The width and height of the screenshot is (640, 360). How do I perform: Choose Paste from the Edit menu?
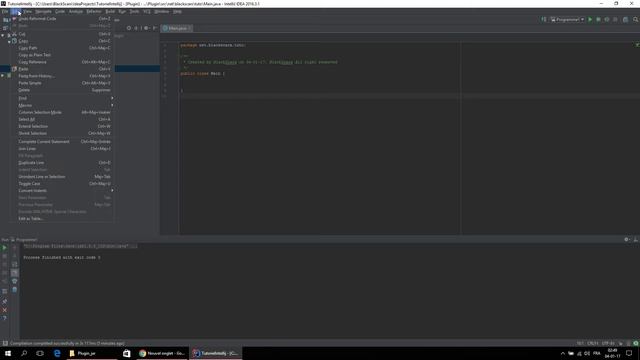click(62, 69)
